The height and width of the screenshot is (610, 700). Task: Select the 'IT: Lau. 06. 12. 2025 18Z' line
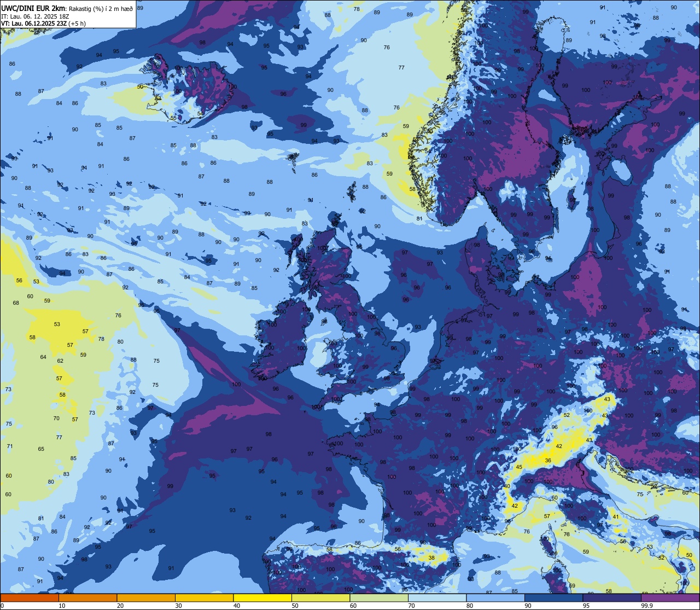tap(35, 16)
